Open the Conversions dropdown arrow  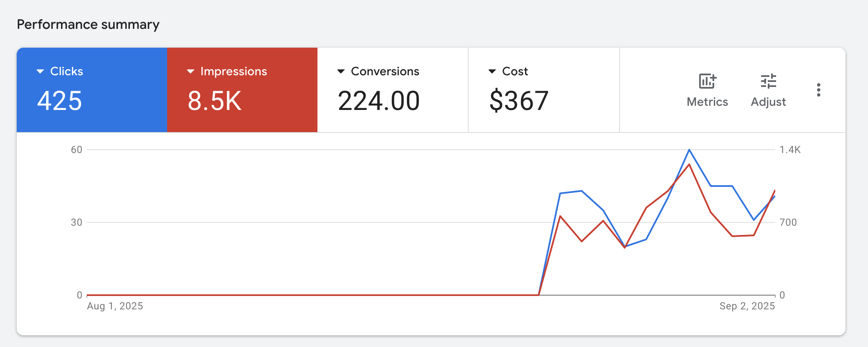pos(341,71)
